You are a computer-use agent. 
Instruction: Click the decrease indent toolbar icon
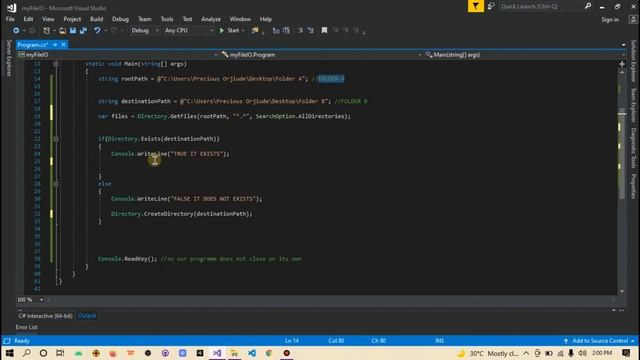tap(300, 31)
